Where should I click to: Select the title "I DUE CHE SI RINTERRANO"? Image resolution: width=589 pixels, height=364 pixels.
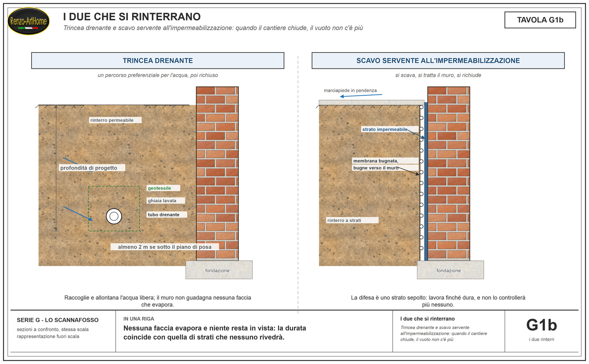tap(132, 17)
